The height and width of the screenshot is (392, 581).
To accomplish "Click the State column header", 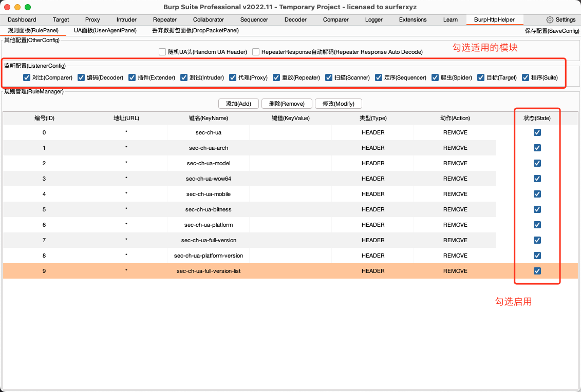I will (x=537, y=118).
